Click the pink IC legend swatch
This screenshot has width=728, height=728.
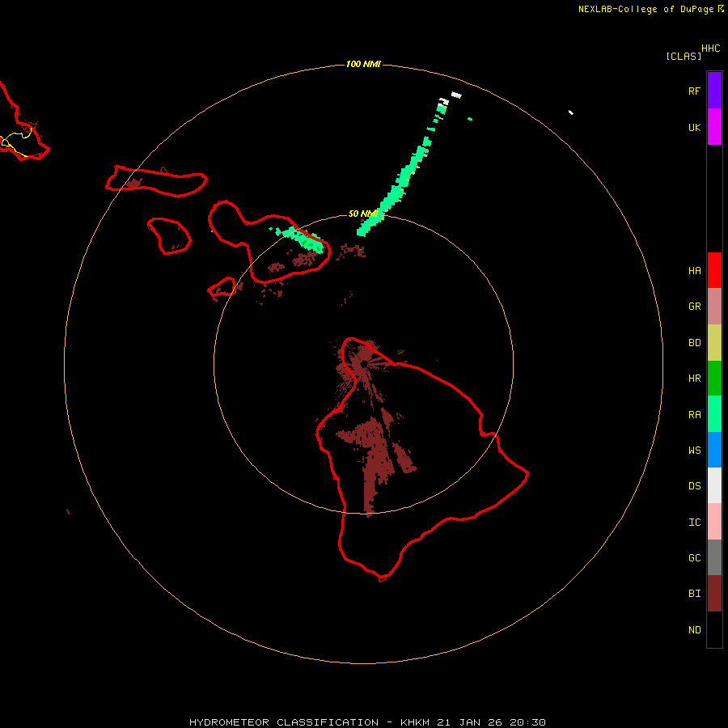coord(714,522)
